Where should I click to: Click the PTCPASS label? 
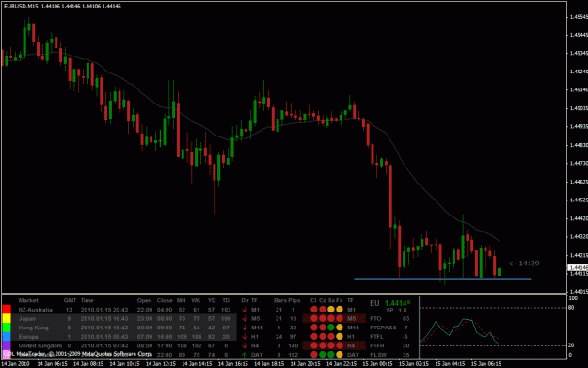click(x=383, y=328)
